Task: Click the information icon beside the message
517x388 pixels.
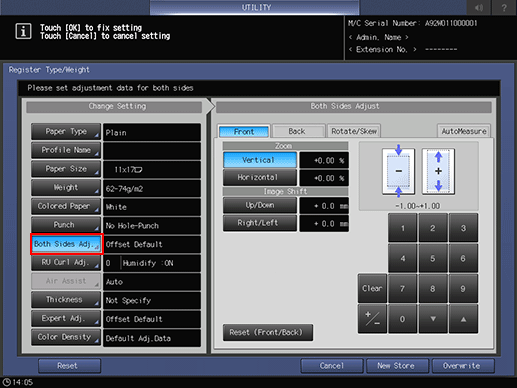Action: click(23, 32)
